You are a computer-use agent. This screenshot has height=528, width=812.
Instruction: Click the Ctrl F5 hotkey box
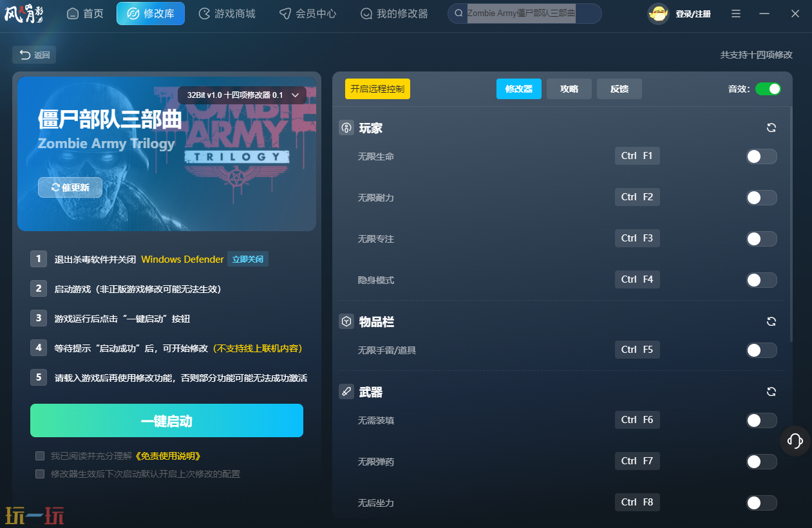tap(637, 350)
